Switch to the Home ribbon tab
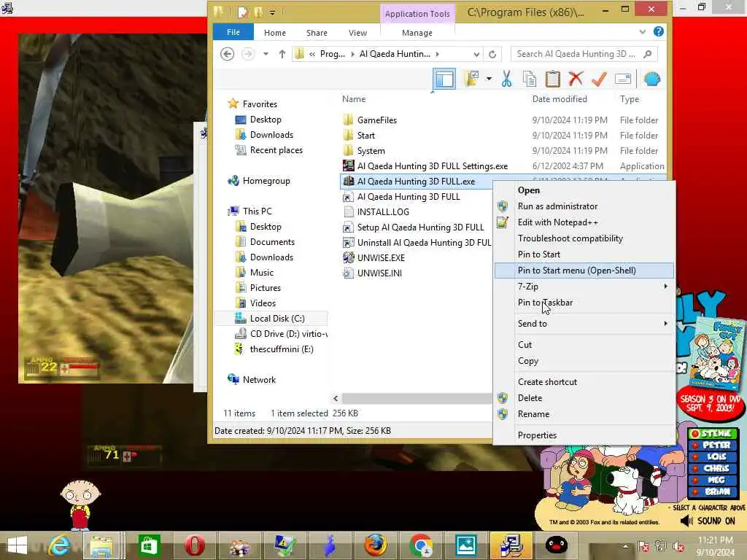The image size is (747, 560). coord(275,33)
